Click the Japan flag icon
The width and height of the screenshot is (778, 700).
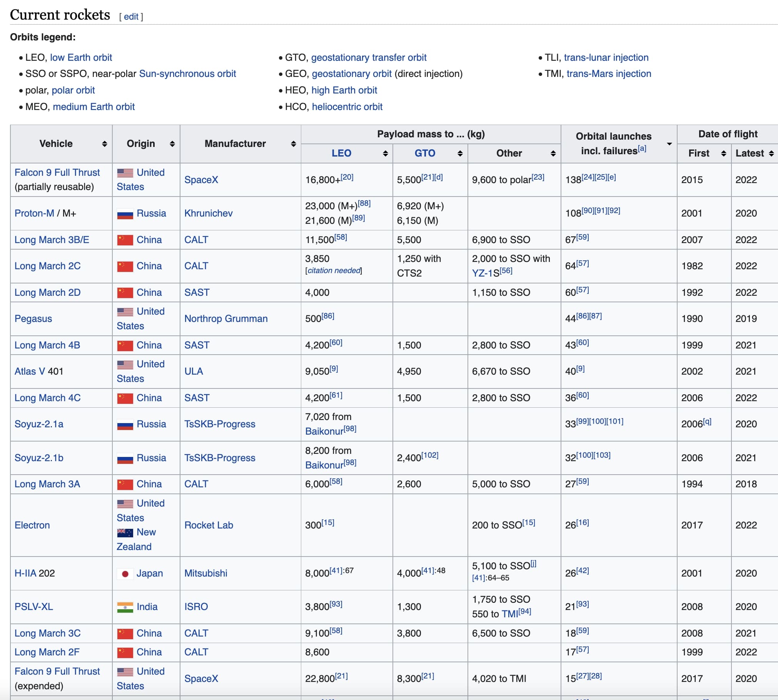[x=125, y=574]
